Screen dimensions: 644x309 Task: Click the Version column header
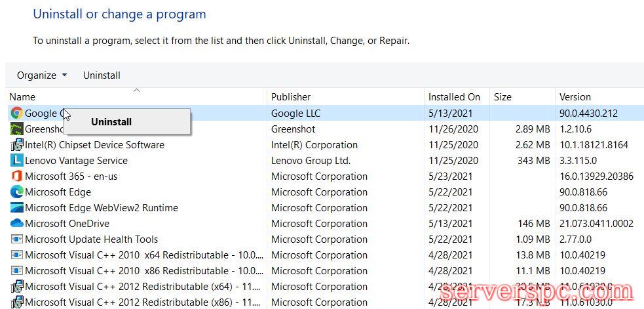coord(575,97)
